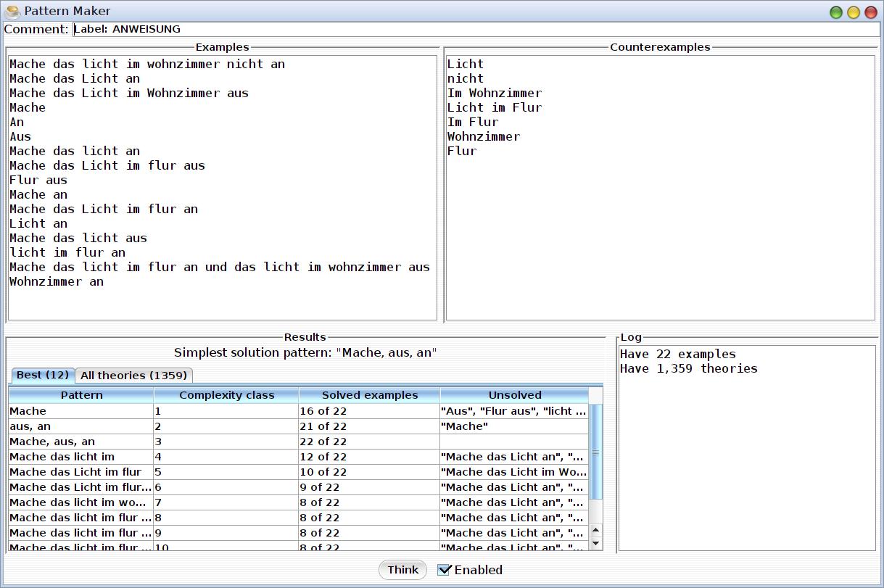The width and height of the screenshot is (884, 588).
Task: Click the "Licht im Flur" counterexample line
Action: click(x=494, y=107)
